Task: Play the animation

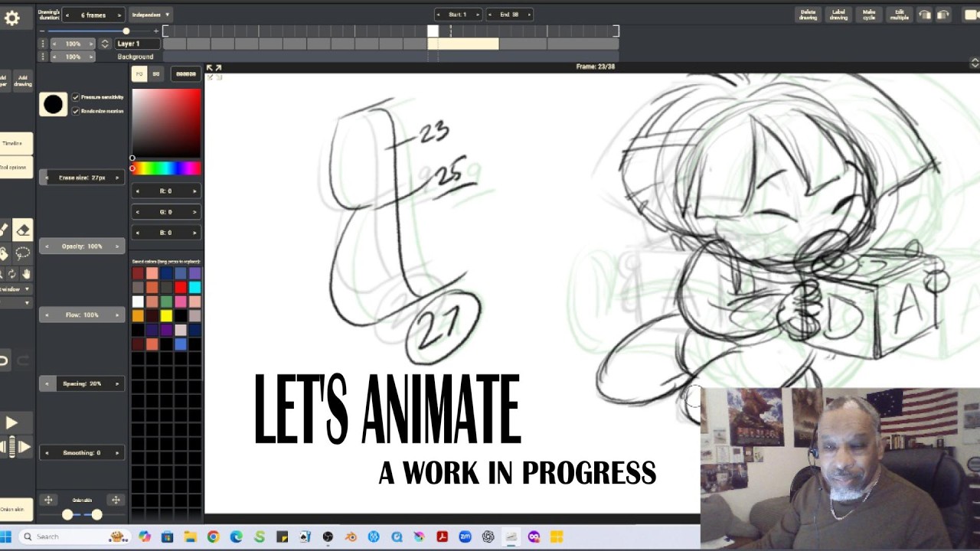Action: (x=11, y=422)
